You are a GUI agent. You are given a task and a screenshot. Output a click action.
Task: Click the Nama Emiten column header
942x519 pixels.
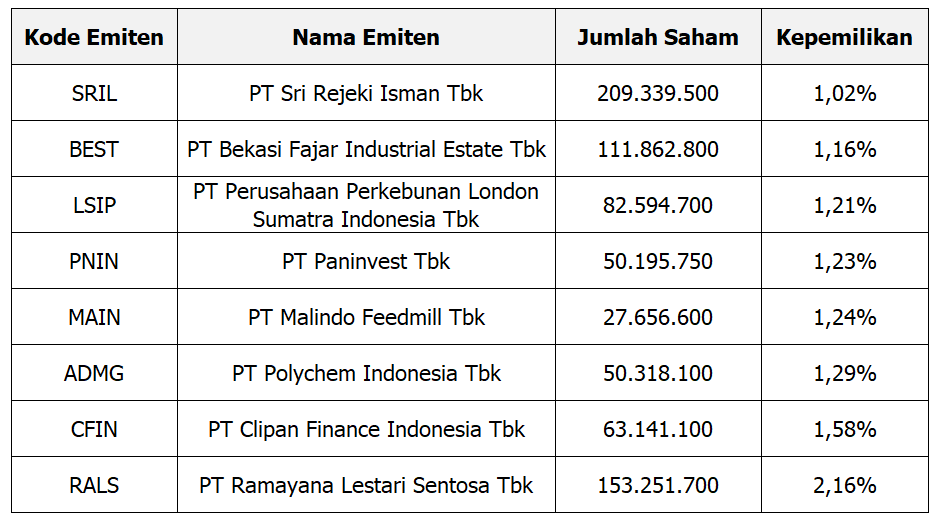pyautogui.click(x=366, y=38)
